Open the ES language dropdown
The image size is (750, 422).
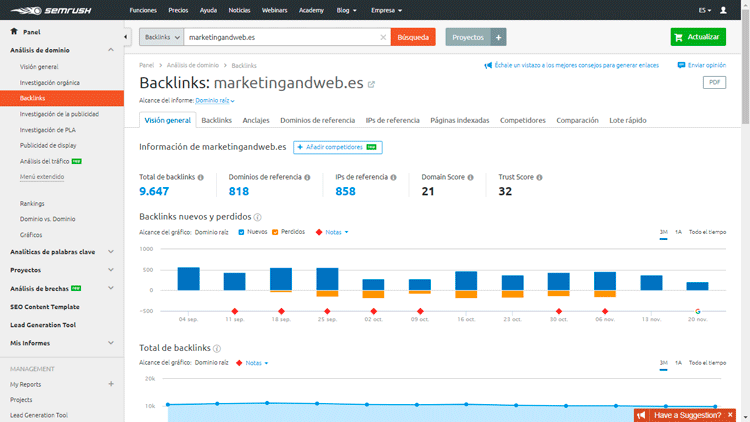point(705,10)
